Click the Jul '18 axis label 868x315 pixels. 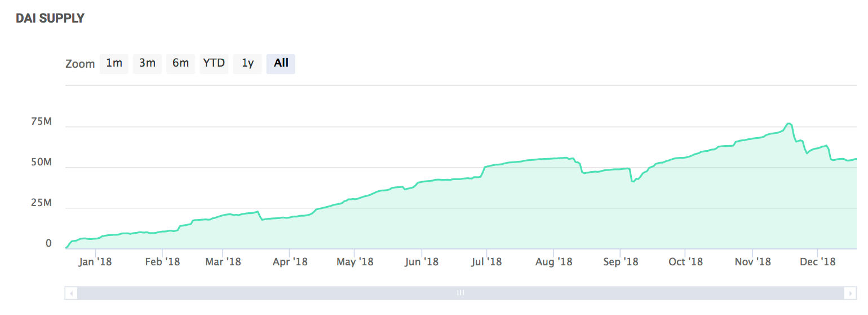(486, 262)
